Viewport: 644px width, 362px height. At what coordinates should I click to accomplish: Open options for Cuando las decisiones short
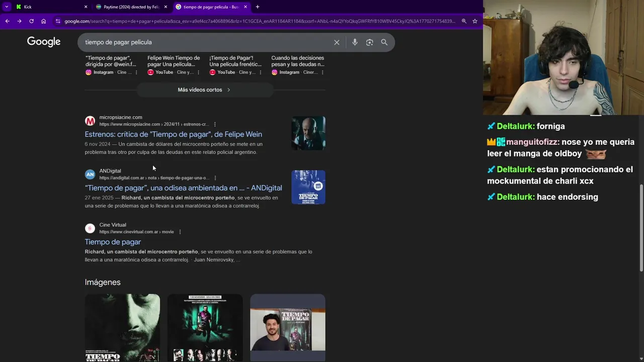(x=323, y=72)
